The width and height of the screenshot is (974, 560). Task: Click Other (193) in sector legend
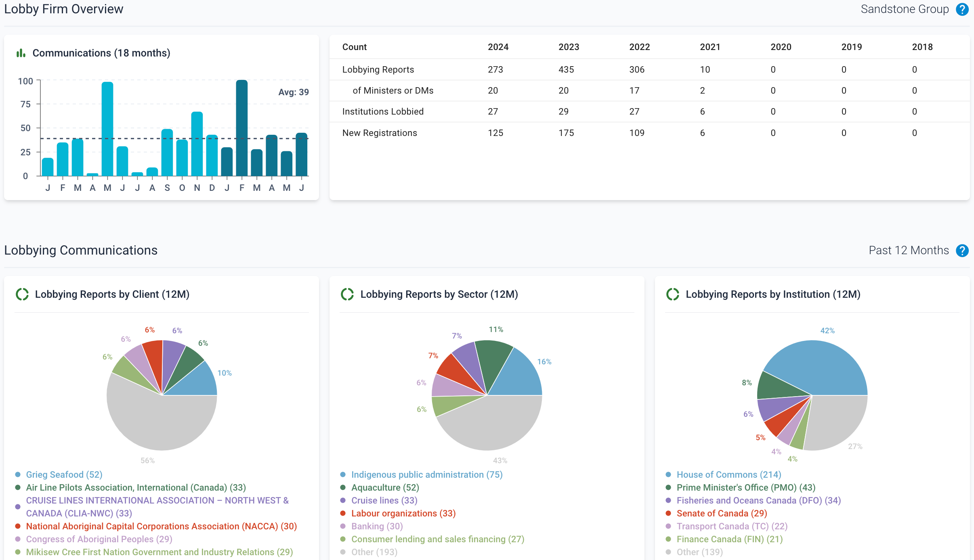(374, 552)
